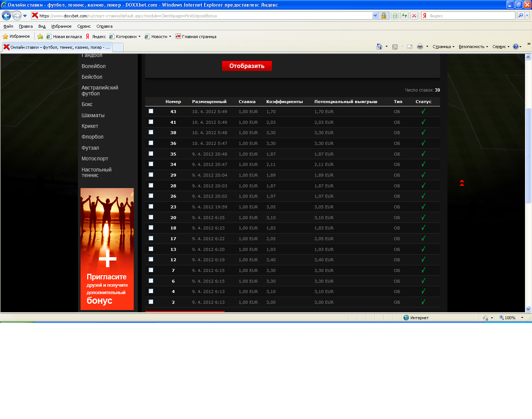Click the browser Back arrow button

pyautogui.click(x=6, y=16)
